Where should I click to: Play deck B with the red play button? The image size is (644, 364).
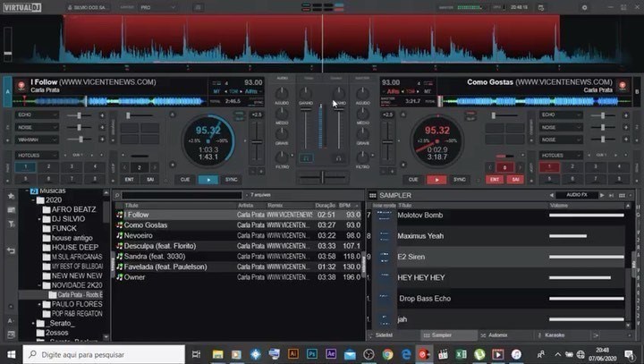436,180
